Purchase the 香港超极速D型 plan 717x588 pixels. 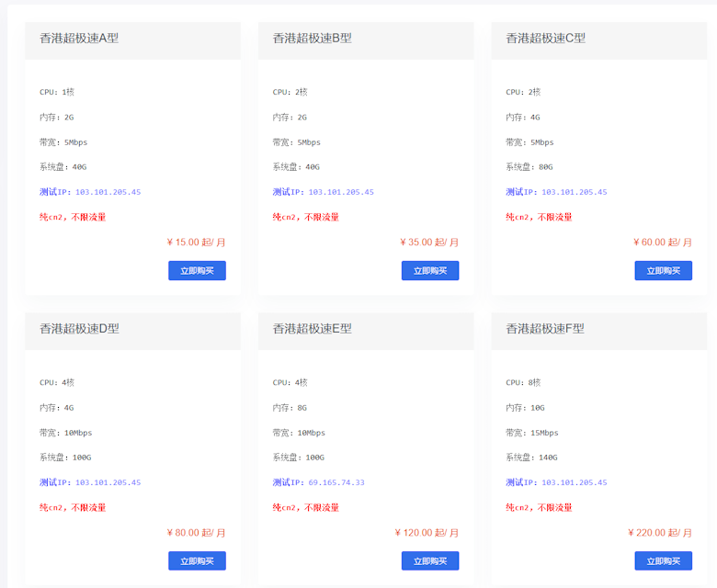click(197, 561)
